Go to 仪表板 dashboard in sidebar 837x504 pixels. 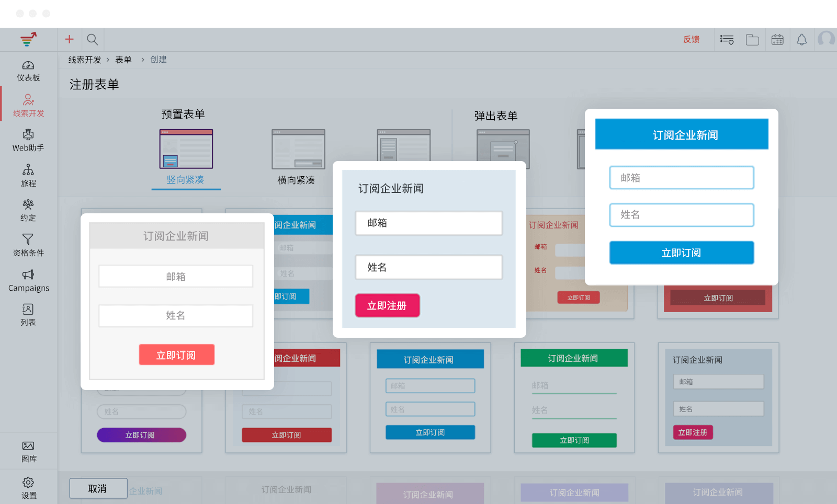(x=28, y=71)
